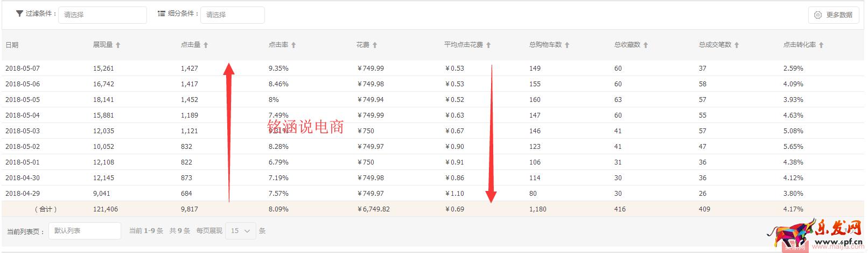
Task: Open the 过滤条件 select box
Action: [102, 15]
